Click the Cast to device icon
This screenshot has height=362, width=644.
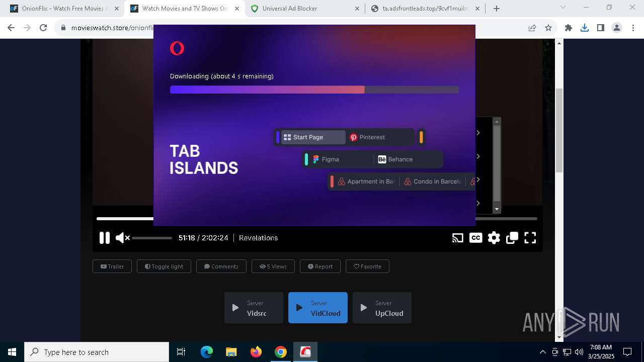[x=457, y=238]
